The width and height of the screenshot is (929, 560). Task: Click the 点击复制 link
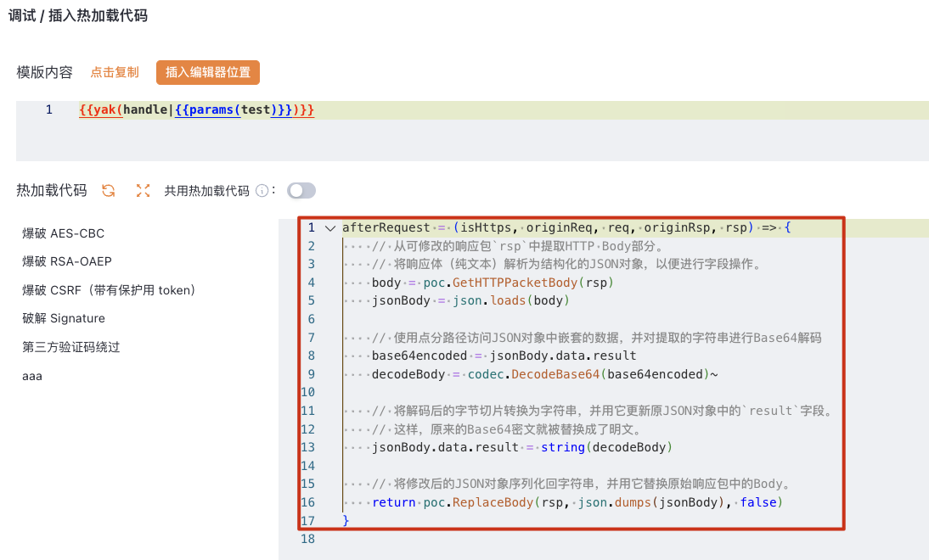[115, 72]
